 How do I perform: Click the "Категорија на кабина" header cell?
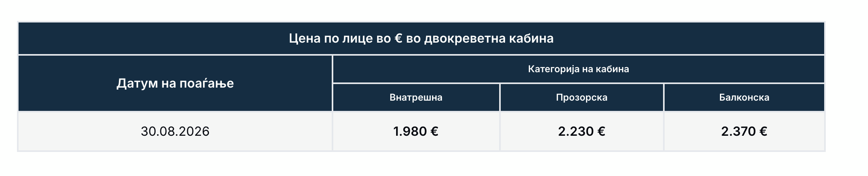[578, 69]
